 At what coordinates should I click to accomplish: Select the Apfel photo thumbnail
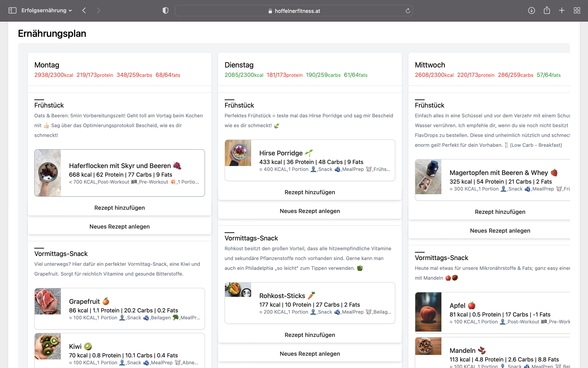[x=428, y=312]
